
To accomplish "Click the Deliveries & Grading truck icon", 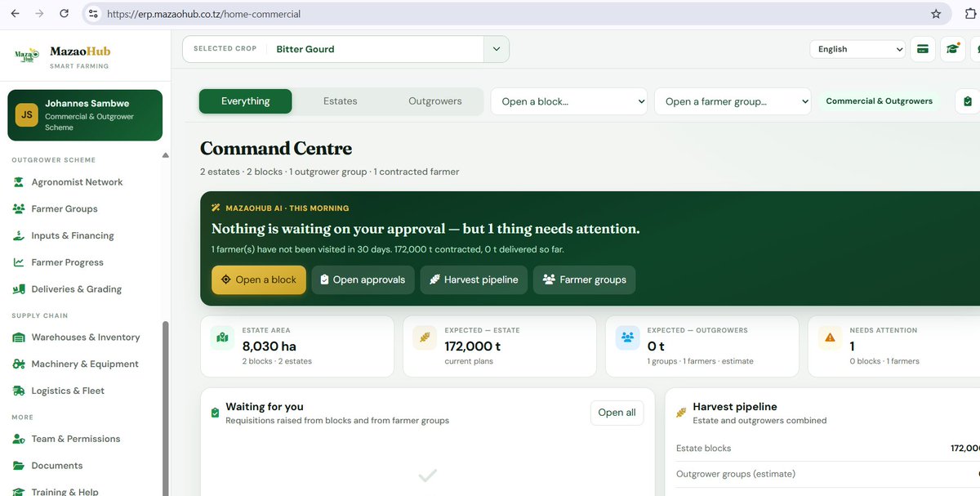I will 19,289.
